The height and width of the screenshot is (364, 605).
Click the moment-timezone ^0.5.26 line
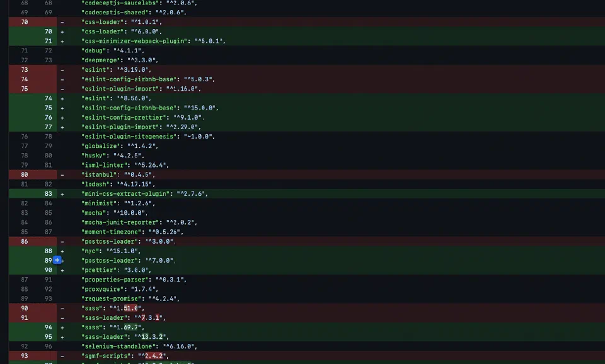pos(307,232)
